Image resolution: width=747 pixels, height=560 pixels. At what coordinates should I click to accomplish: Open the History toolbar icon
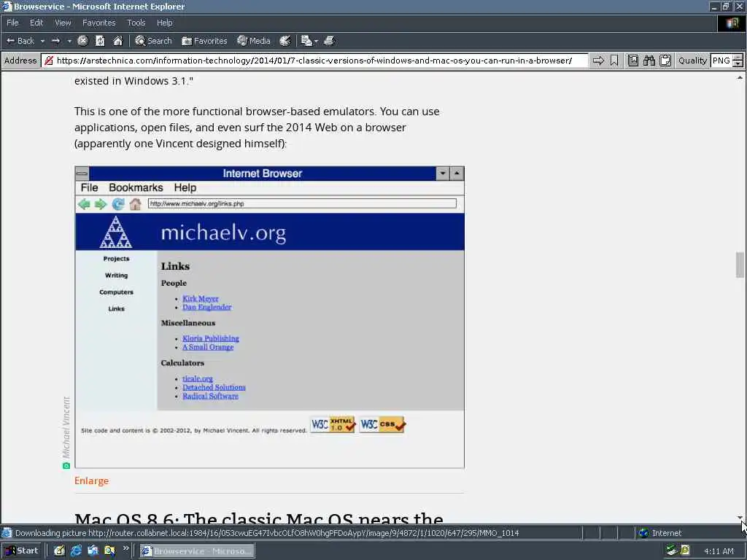[285, 41]
